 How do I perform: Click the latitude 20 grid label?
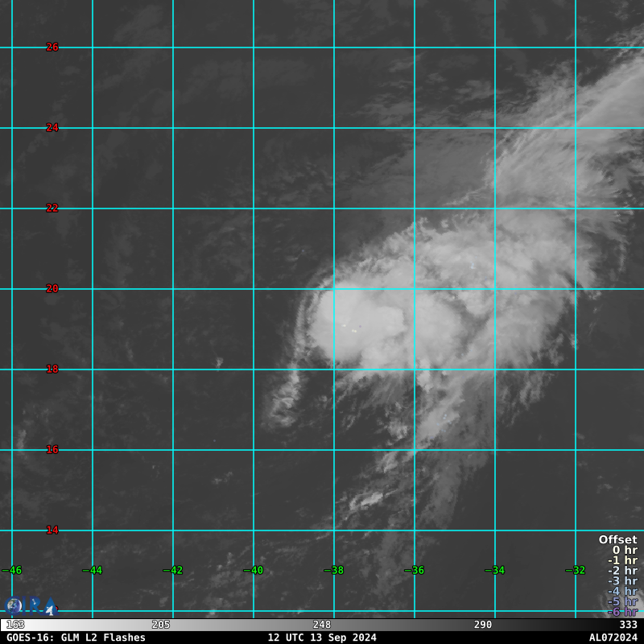[52, 289]
